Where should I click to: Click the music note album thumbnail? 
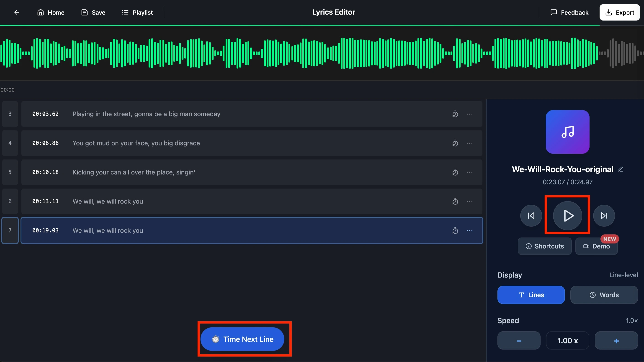(567, 132)
